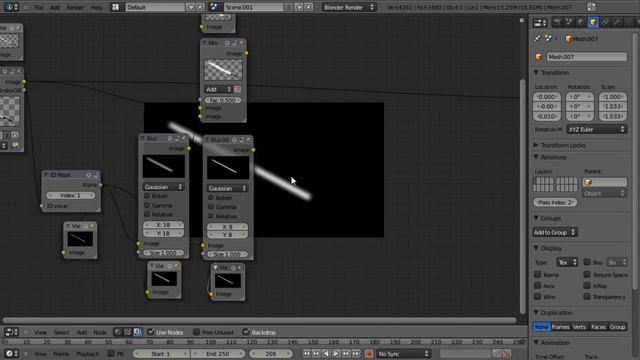Open the Blur.001 node Gaussian filter dropdown
The height and width of the screenshot is (360, 640).
(x=228, y=189)
